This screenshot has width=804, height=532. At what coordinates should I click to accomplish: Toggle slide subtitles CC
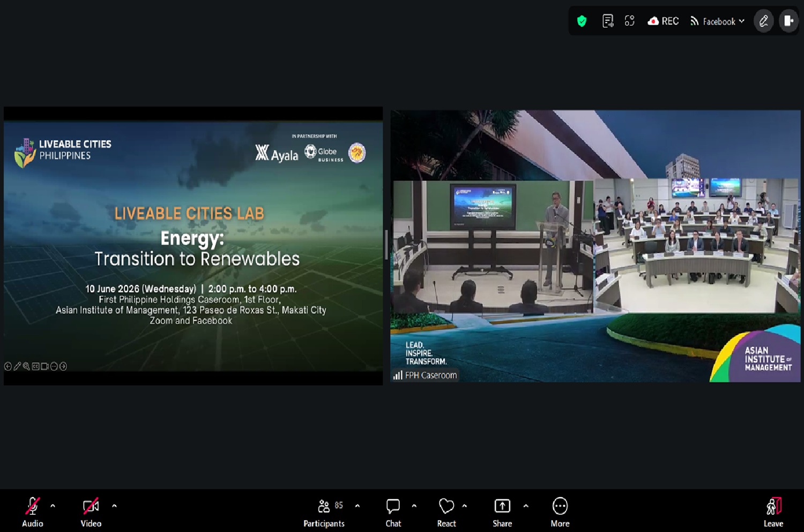[x=35, y=366]
